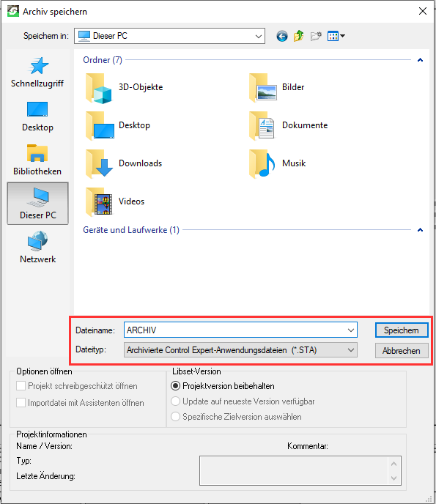
Task: Click the Speichern button
Action: [402, 330]
